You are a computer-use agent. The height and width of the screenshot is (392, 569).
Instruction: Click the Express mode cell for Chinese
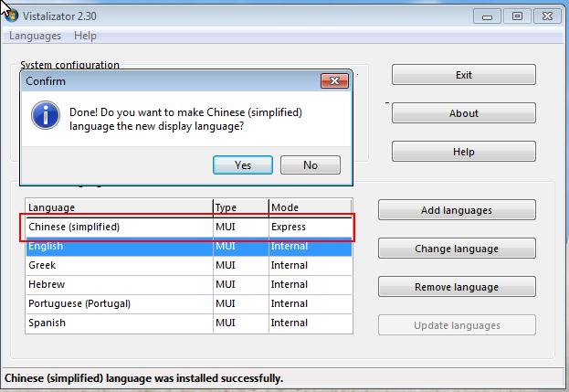click(311, 228)
